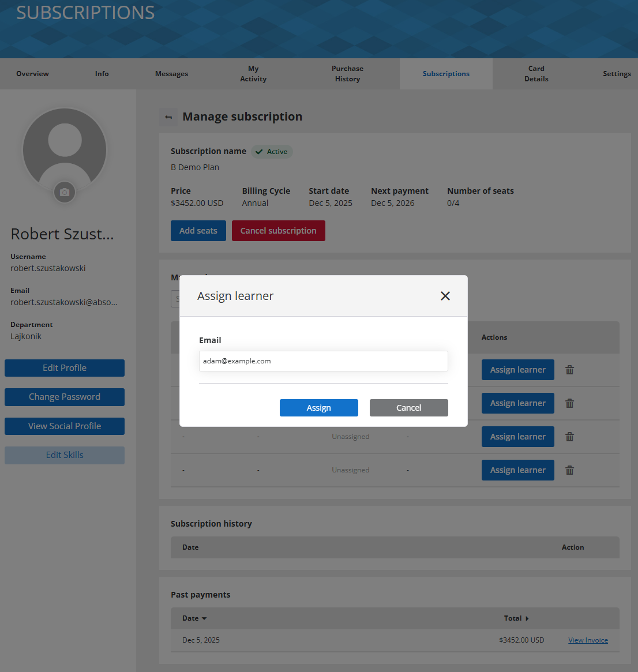
Task: Click the back arrow beside Manage subscription
Action: (x=168, y=117)
